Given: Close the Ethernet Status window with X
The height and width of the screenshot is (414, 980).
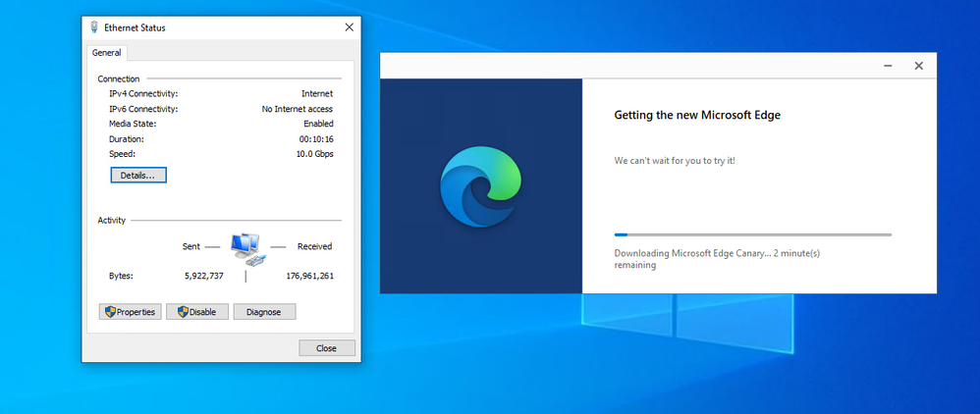Looking at the screenshot, I should point(349,27).
